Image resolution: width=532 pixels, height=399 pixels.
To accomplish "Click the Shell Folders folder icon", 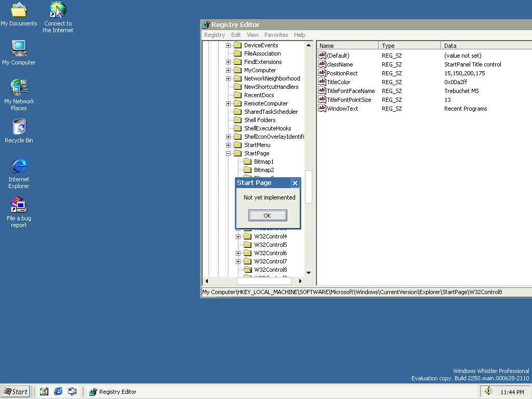I will click(x=238, y=120).
